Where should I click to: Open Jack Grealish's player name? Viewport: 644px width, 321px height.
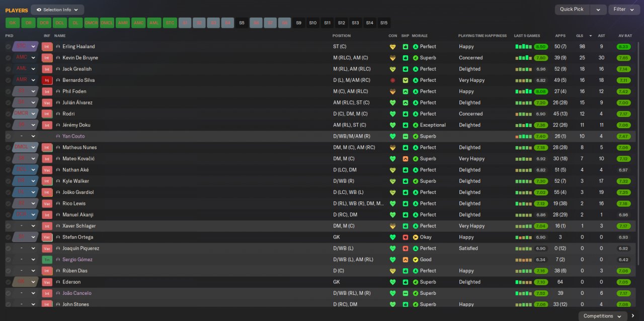point(77,69)
